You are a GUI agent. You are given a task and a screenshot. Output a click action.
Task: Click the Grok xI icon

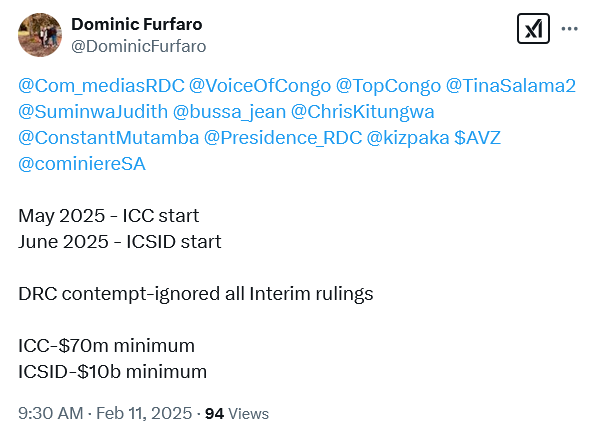[x=533, y=29]
